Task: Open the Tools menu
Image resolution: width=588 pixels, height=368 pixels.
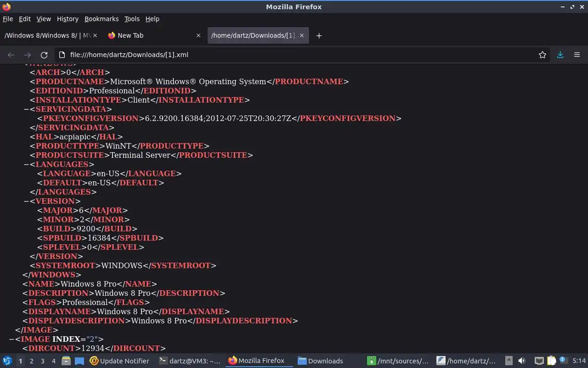Action: coord(132,19)
